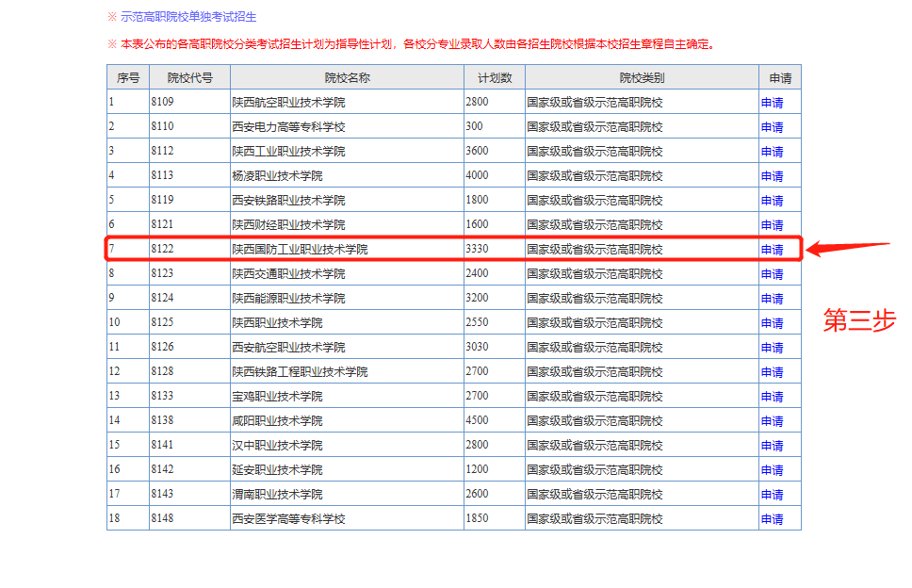Select school name 西安航空职业技术学院

click(x=288, y=347)
